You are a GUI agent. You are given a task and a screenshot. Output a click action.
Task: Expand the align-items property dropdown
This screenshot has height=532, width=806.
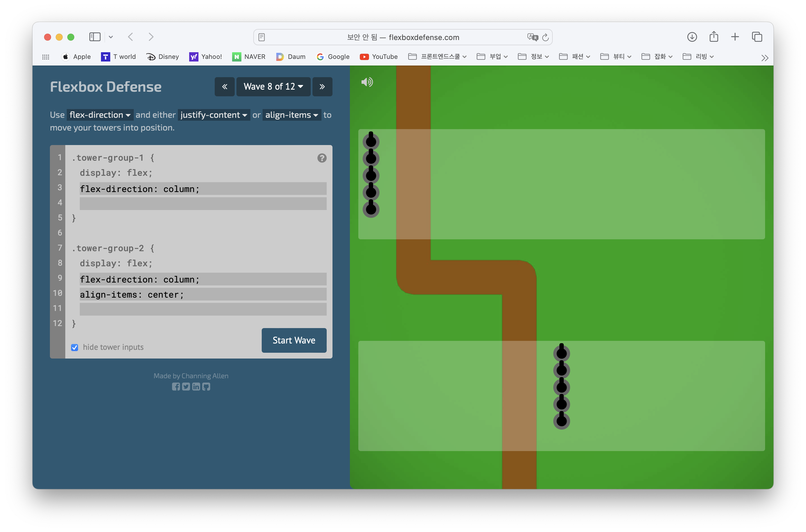point(292,115)
